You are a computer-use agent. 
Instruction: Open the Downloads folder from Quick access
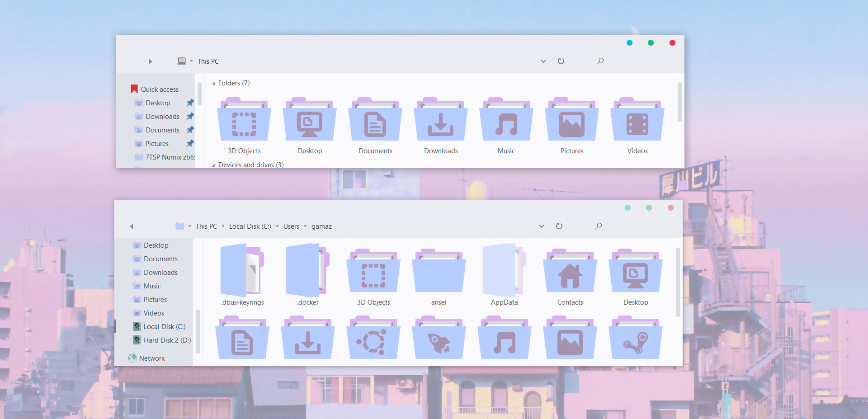(x=162, y=116)
